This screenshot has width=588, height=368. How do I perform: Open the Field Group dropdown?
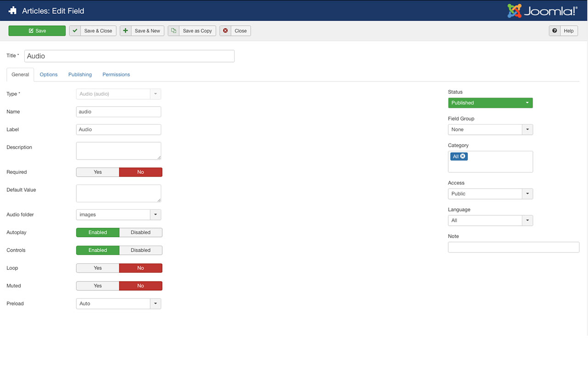click(x=490, y=129)
